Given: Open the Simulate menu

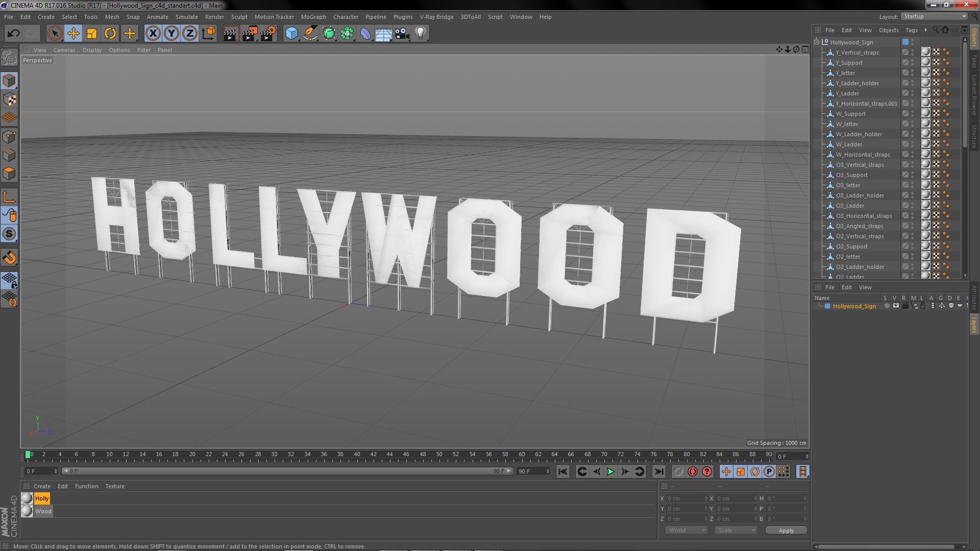Looking at the screenshot, I should point(187,17).
